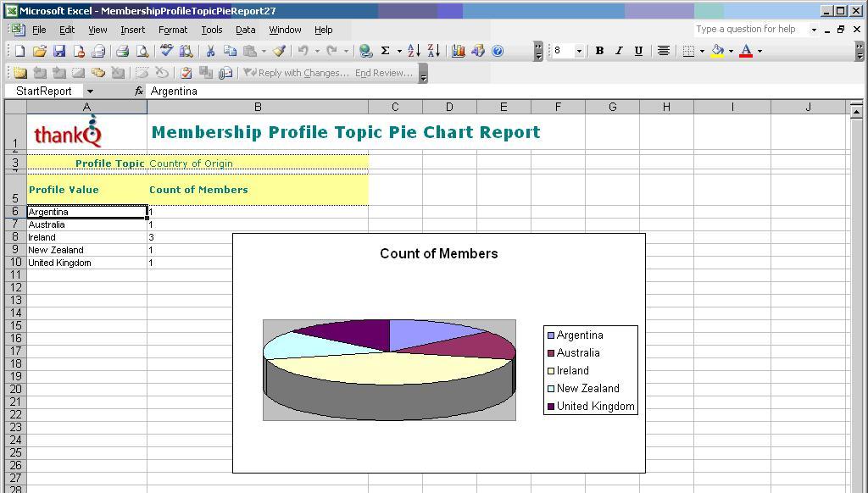868x493 pixels.
Task: Click Create Microsoft Outlook Task icon
Action: pyautogui.click(x=186, y=73)
